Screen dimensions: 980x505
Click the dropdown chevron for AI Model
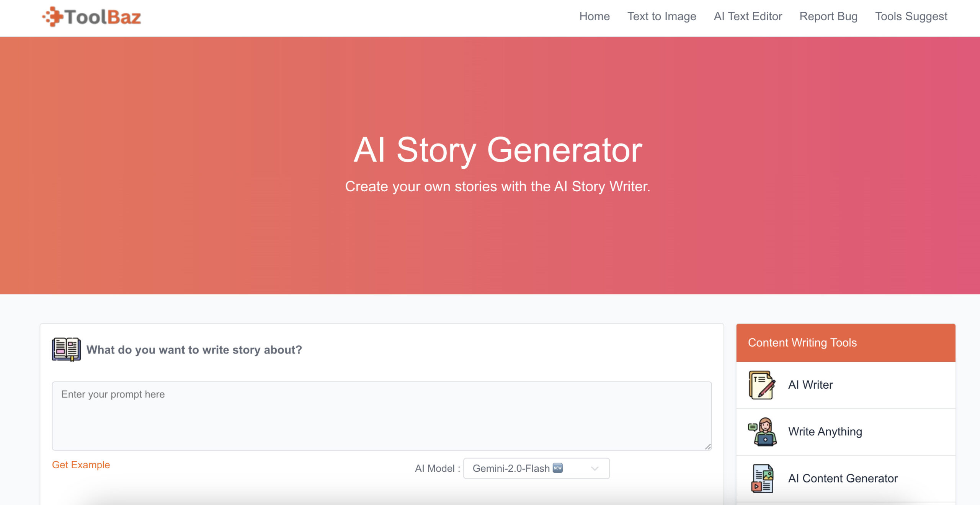[x=595, y=469]
